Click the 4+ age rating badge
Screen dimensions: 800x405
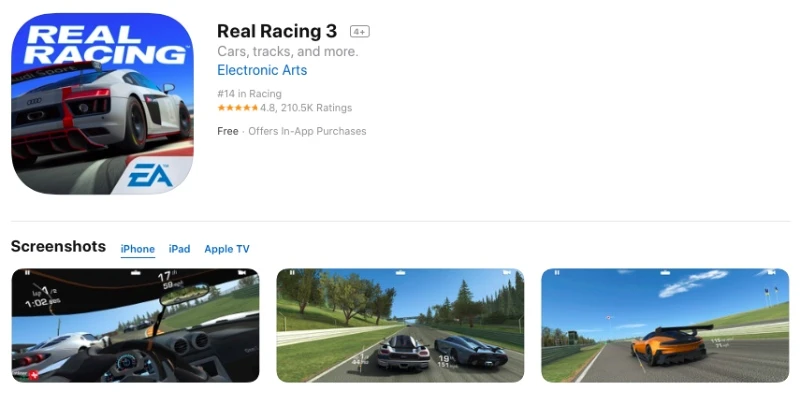pos(360,32)
